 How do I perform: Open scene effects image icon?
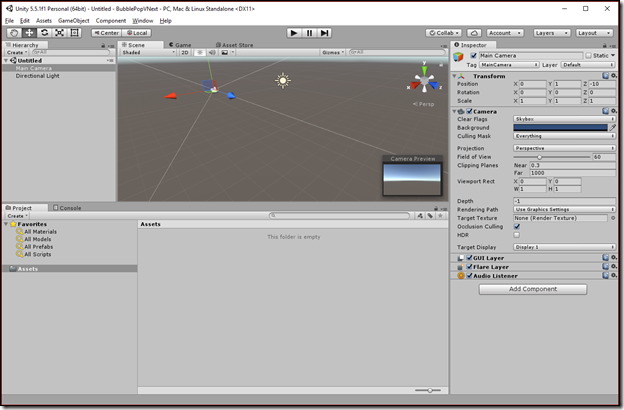(x=225, y=53)
